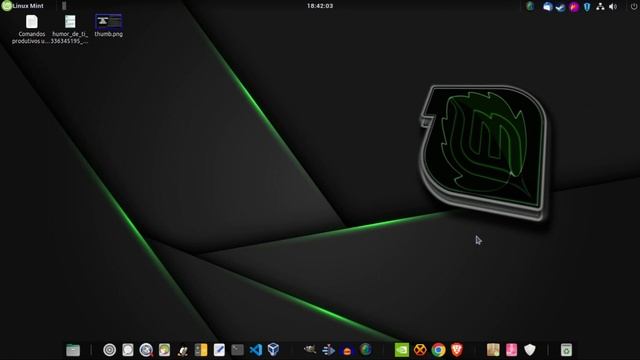Open VirtualBox from the dock
The image size is (640, 360).
273,349
